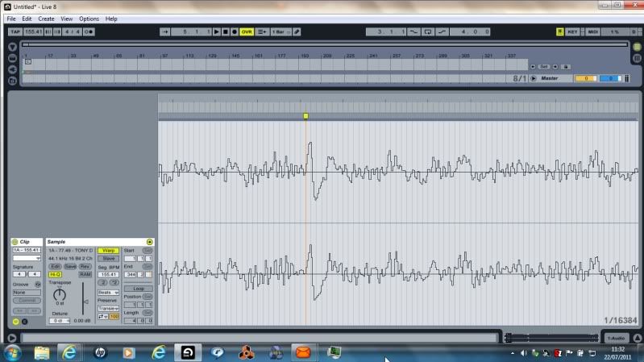Screen dimensions: 644x362
Task: Click the global Record button
Action: click(235, 31)
